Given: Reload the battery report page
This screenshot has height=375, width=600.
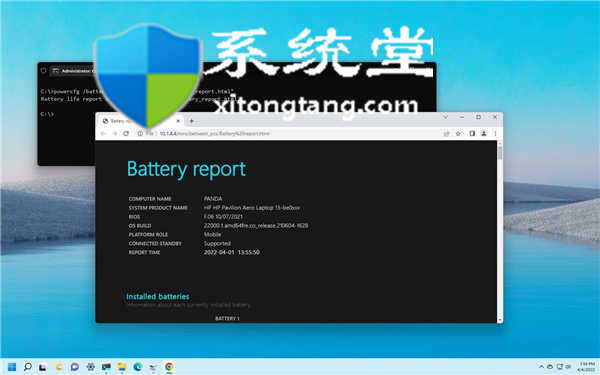Looking at the screenshot, I should click(x=126, y=134).
